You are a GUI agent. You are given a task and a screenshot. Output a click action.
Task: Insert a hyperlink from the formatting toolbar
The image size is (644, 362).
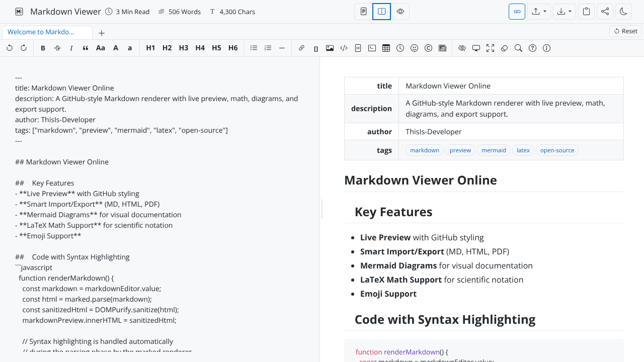[301, 48]
